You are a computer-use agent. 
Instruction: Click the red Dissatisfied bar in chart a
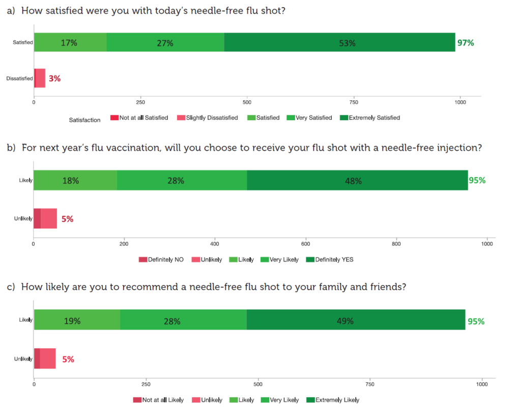[40, 78]
